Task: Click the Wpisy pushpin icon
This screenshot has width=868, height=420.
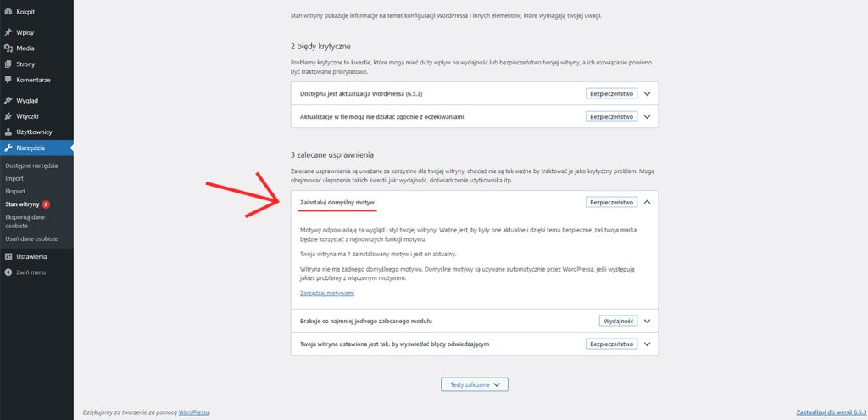Action: tap(8, 33)
